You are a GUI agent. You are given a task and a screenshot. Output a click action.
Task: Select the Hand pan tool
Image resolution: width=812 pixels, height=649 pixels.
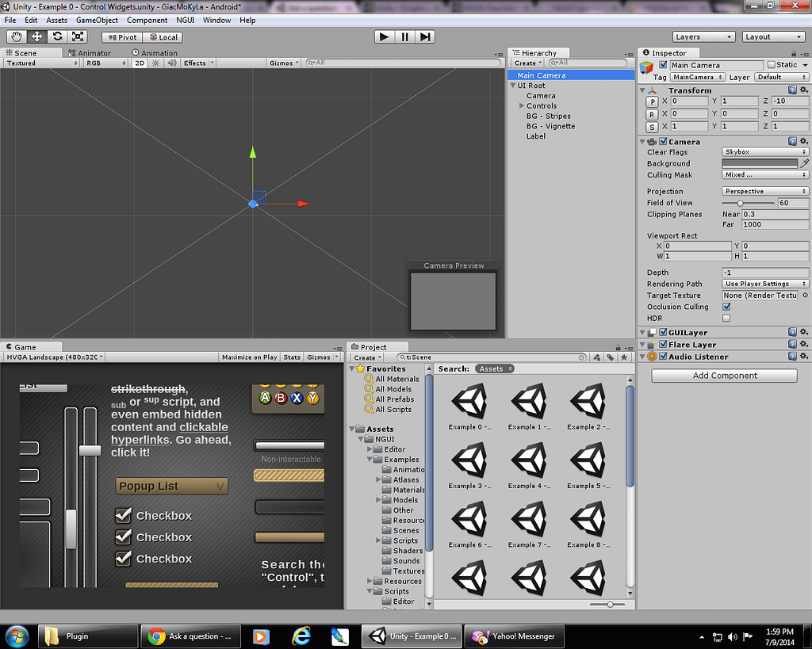point(17,36)
